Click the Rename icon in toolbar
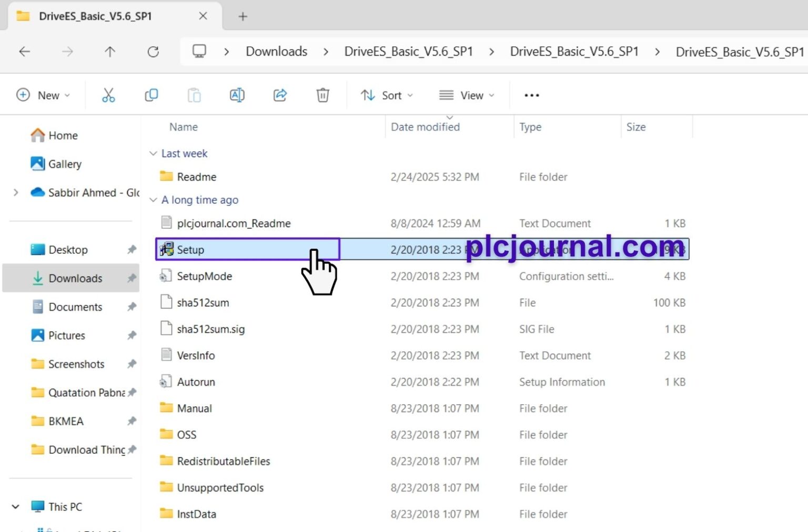808x532 pixels. [x=237, y=95]
